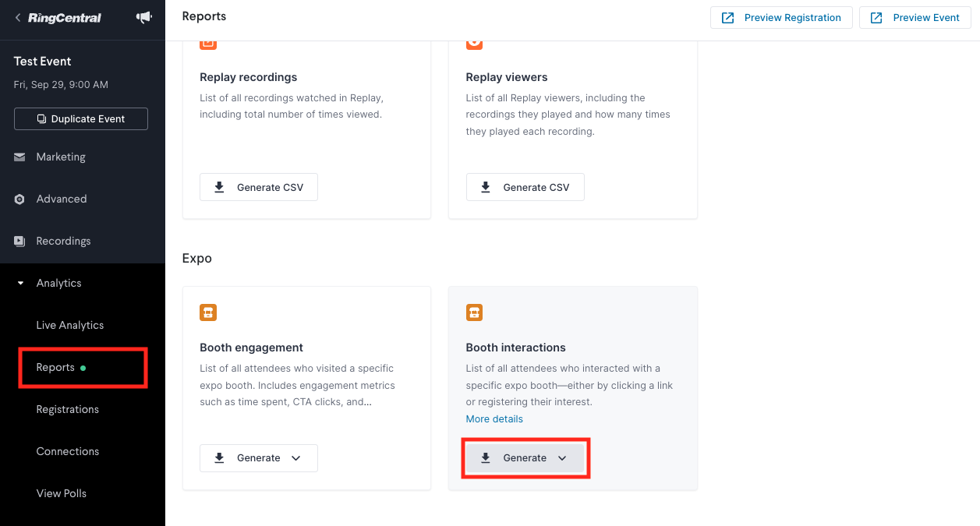
Task: Click the Analytics label in sidebar
Action: (59, 284)
